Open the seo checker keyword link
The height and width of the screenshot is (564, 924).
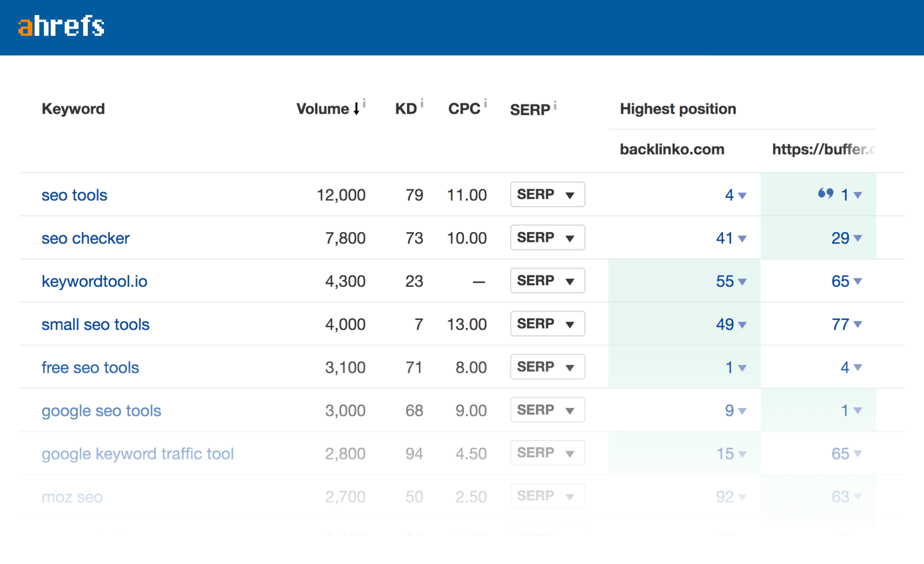pyautogui.click(x=85, y=238)
